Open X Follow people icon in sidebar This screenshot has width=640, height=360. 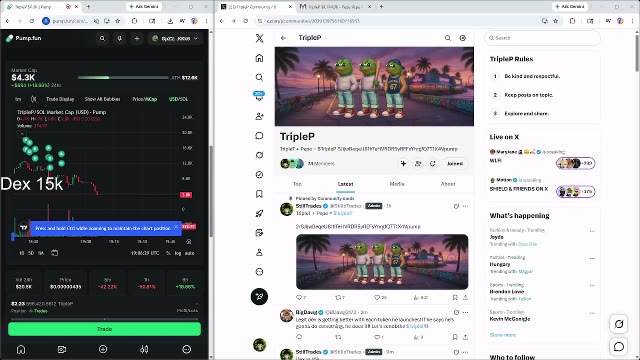pos(259,116)
